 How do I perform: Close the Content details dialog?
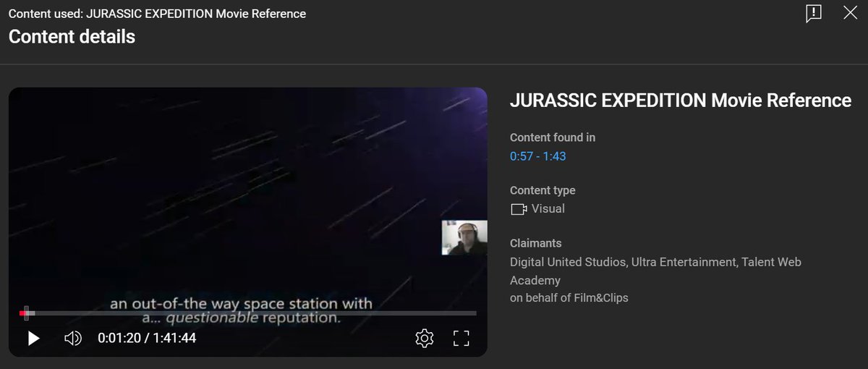(851, 13)
